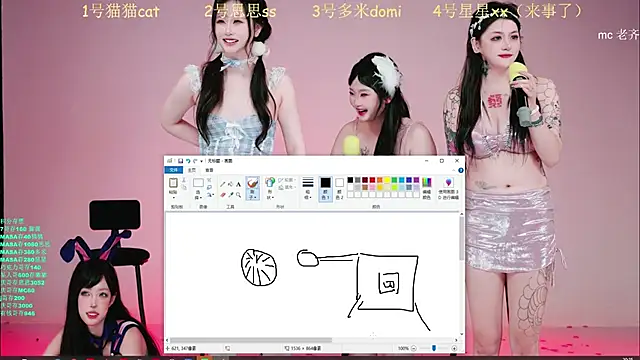Click the zoom out minus button

[x=413, y=348]
